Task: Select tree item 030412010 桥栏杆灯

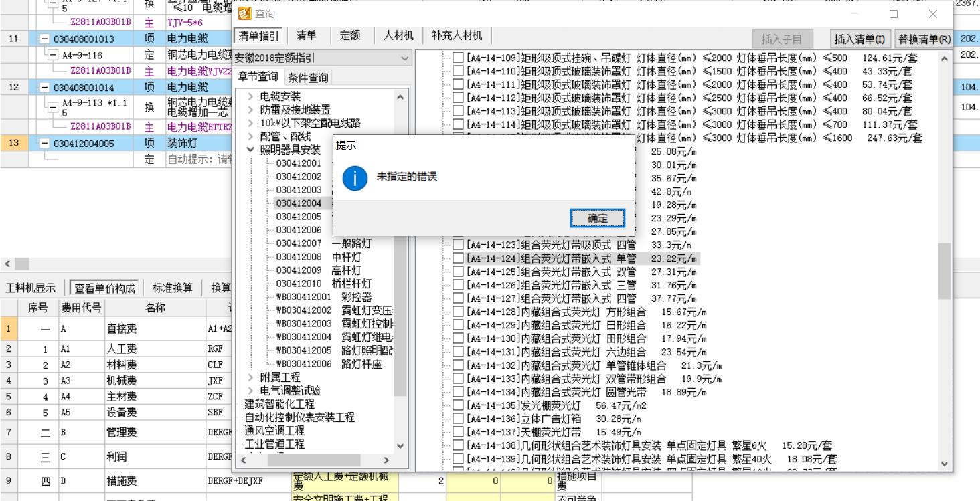Action: (x=324, y=284)
